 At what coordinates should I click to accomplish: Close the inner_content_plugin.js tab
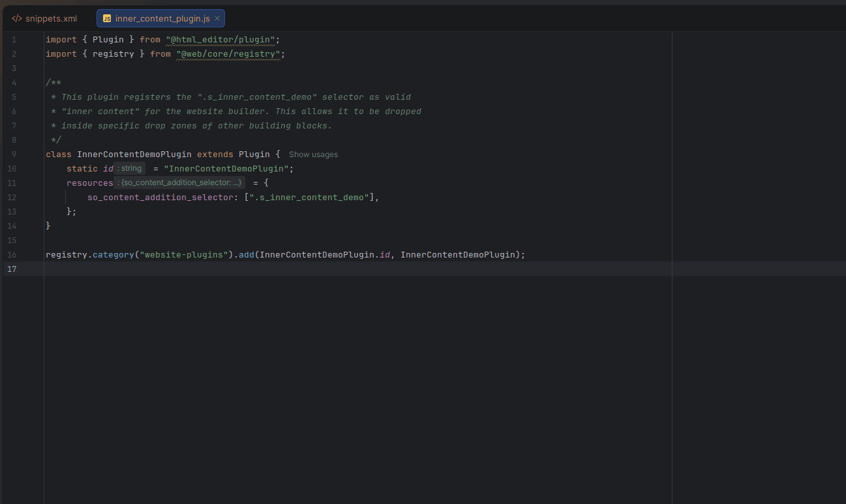[217, 18]
